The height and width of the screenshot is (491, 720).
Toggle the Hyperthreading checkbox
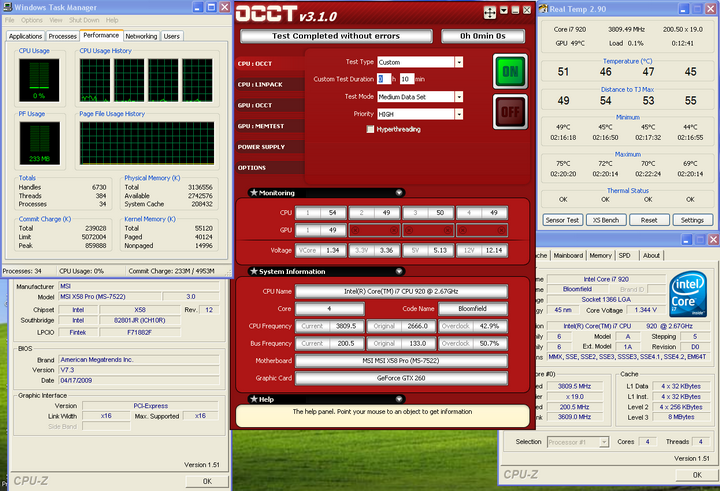click(x=370, y=129)
